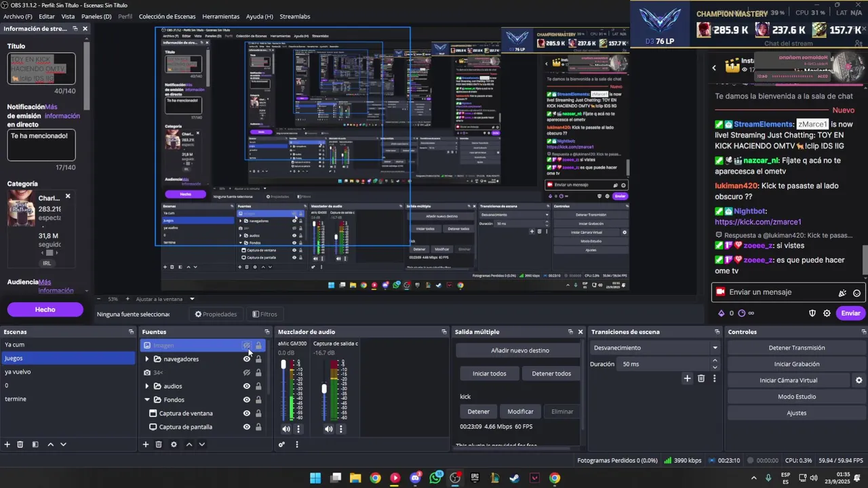This screenshot has height=488, width=868.
Task: Click Añadir nuevo destino button
Action: click(520, 350)
